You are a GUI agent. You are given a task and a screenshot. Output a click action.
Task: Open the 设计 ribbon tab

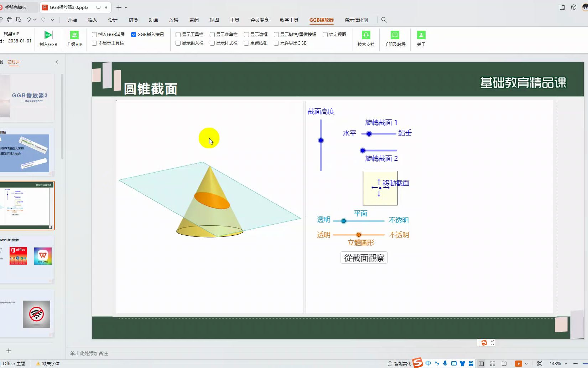click(113, 20)
